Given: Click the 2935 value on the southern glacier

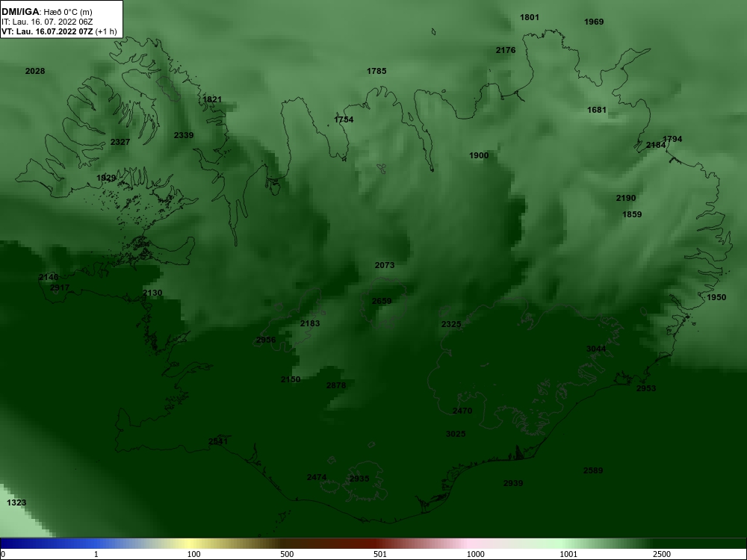Looking at the screenshot, I should 359,479.
